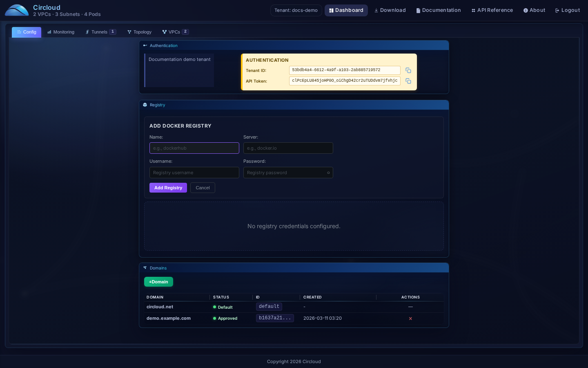The image size is (588, 368).
Task: Open the API Reference page
Action: click(x=492, y=10)
